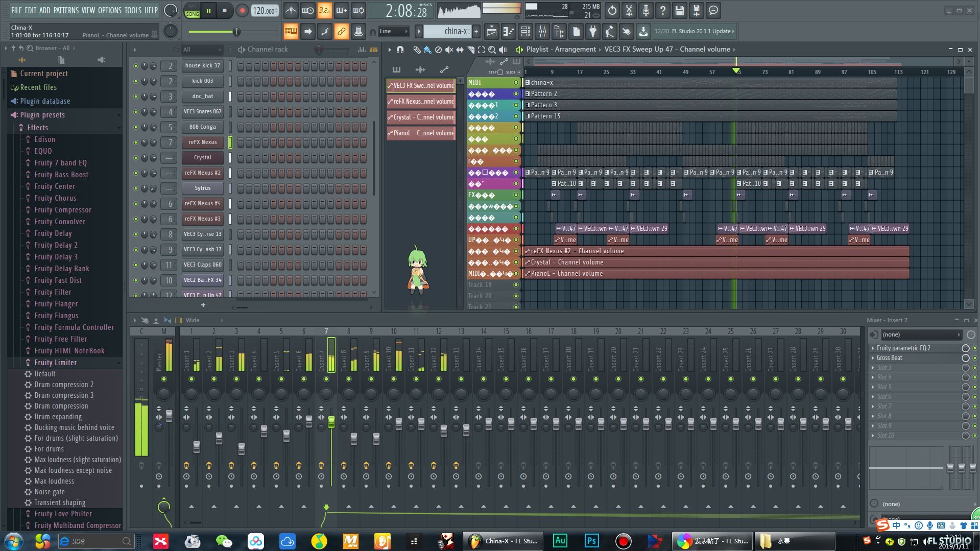The image size is (980, 551).
Task: Open channel rack All filter dropdown
Action: [202, 50]
